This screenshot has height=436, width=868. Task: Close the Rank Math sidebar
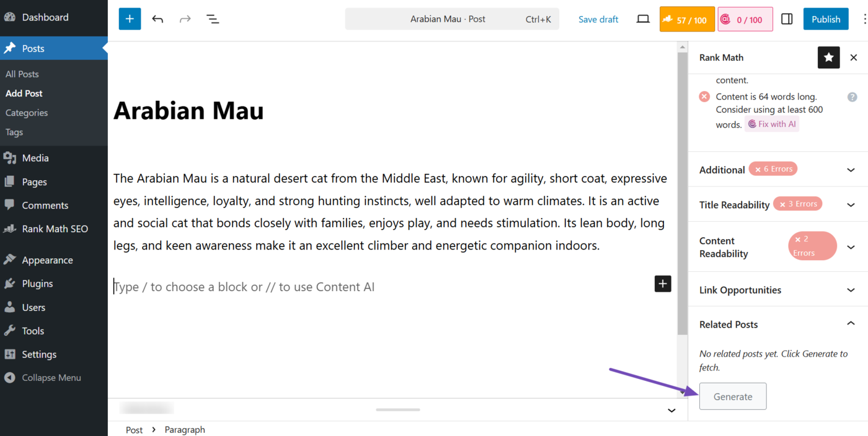[854, 58]
